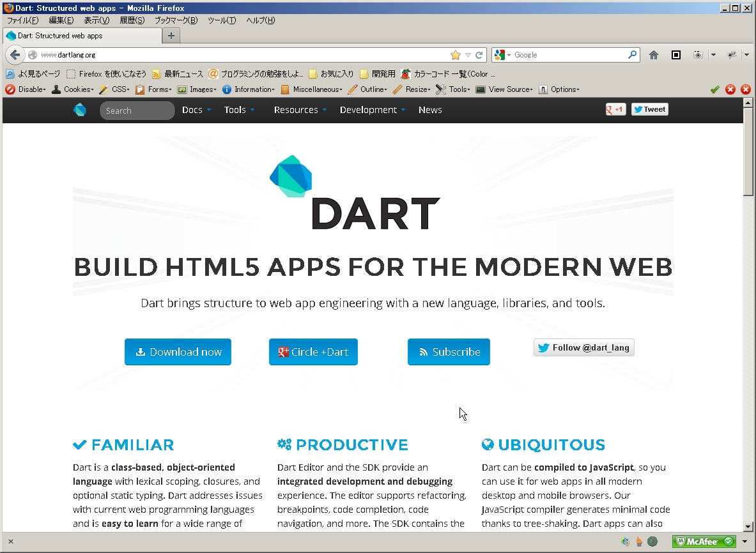
Task: Open the ファイル(F) menu
Action: click(22, 20)
